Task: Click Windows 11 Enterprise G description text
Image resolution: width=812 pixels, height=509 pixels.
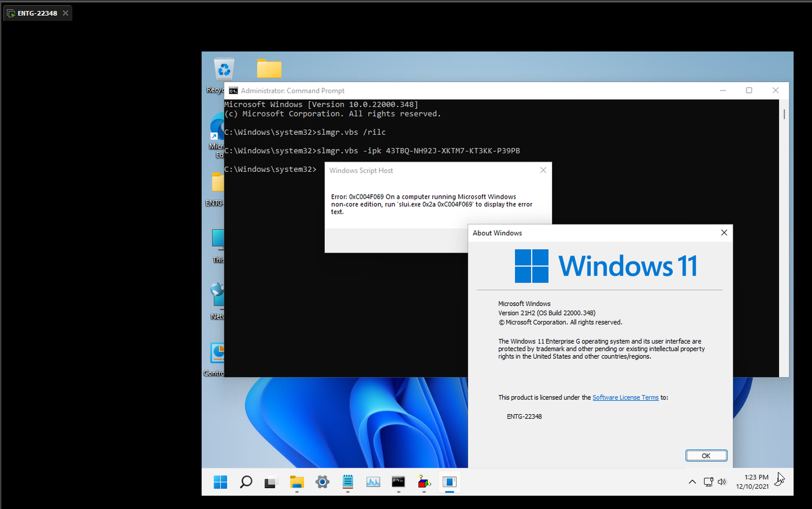Action: [602, 349]
